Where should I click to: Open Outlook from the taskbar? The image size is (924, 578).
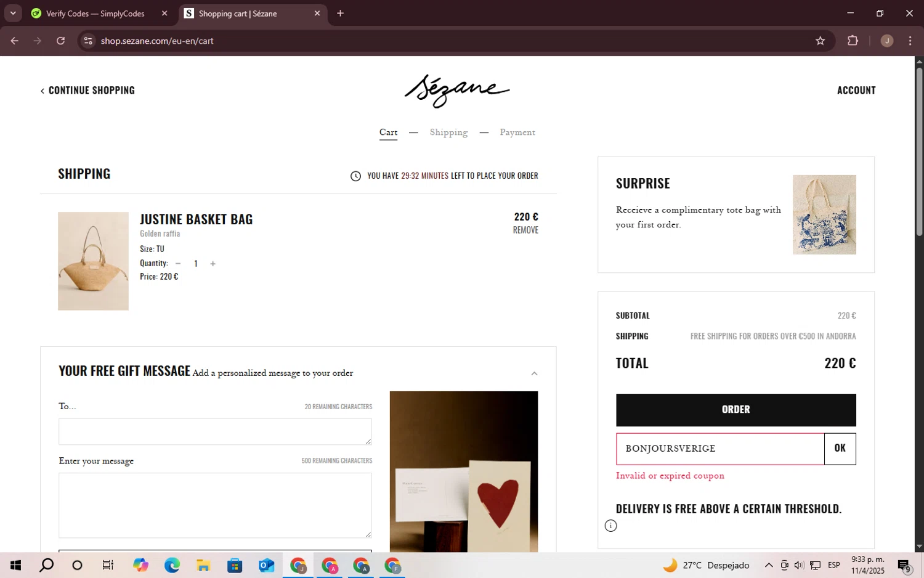point(266,565)
